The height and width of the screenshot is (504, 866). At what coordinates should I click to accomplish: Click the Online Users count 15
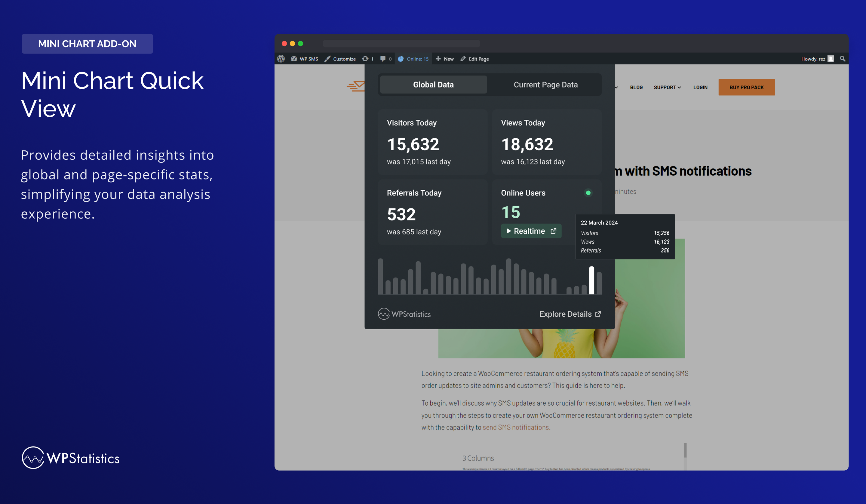[511, 212]
